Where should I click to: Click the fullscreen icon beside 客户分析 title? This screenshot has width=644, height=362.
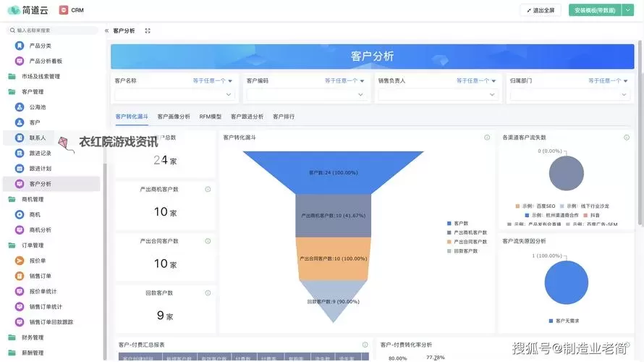[148, 30]
